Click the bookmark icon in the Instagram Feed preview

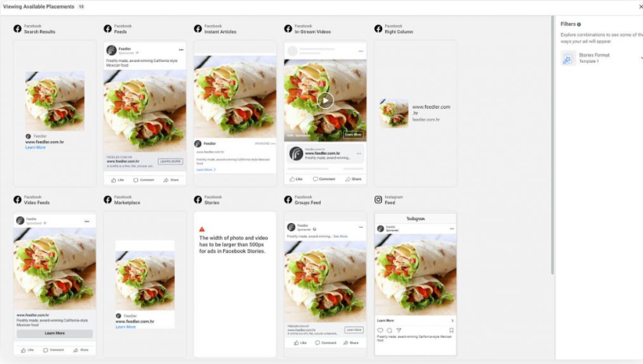pos(451,330)
